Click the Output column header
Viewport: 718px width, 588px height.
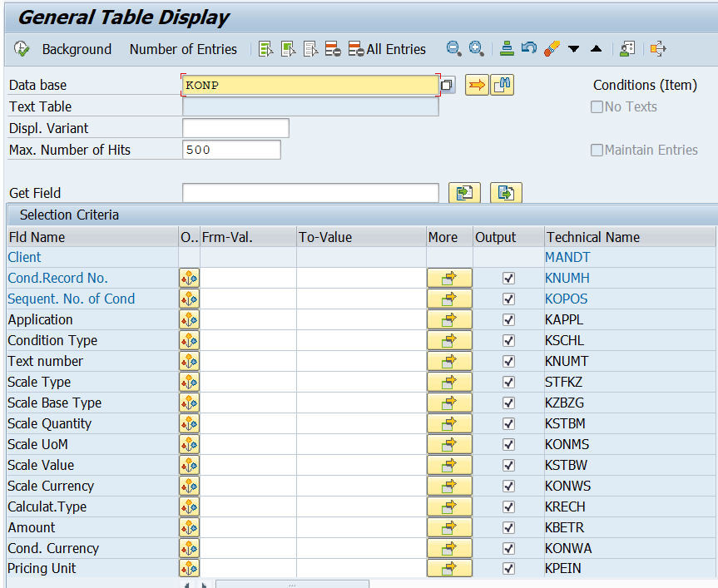coord(508,237)
